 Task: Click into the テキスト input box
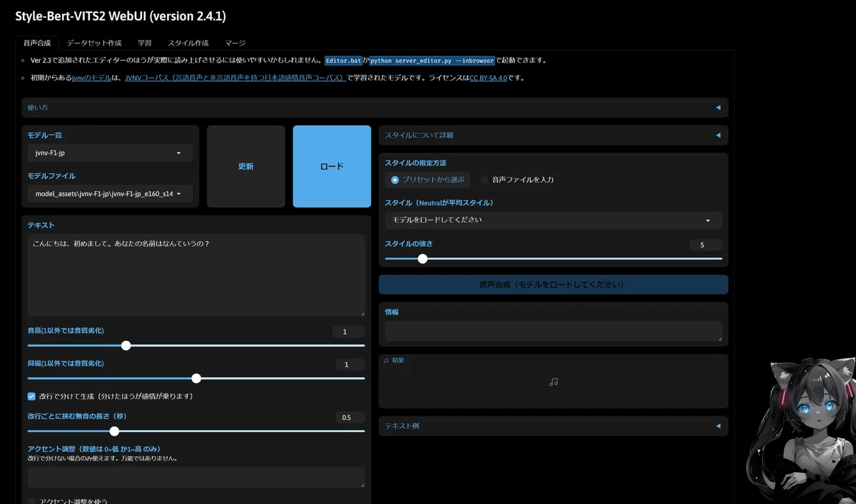point(196,275)
